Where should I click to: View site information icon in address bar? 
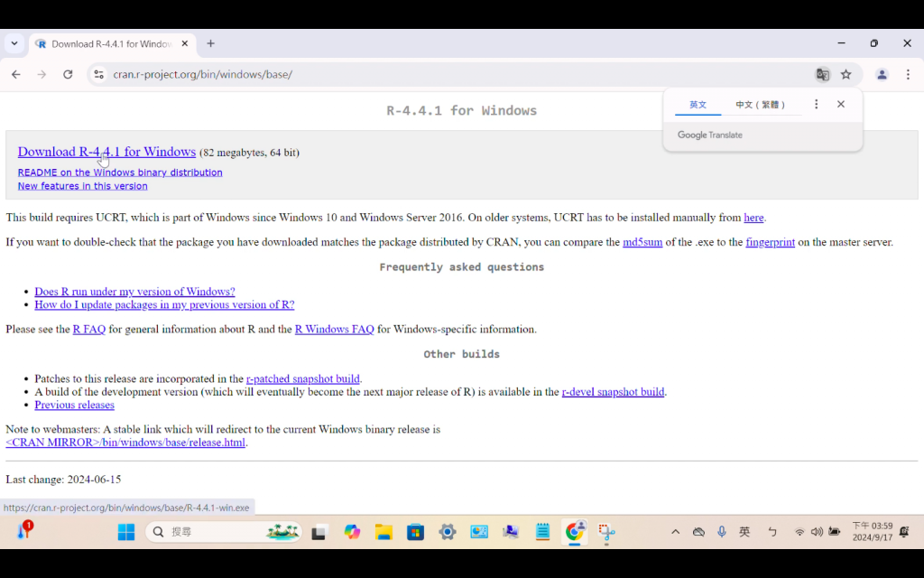(x=99, y=74)
